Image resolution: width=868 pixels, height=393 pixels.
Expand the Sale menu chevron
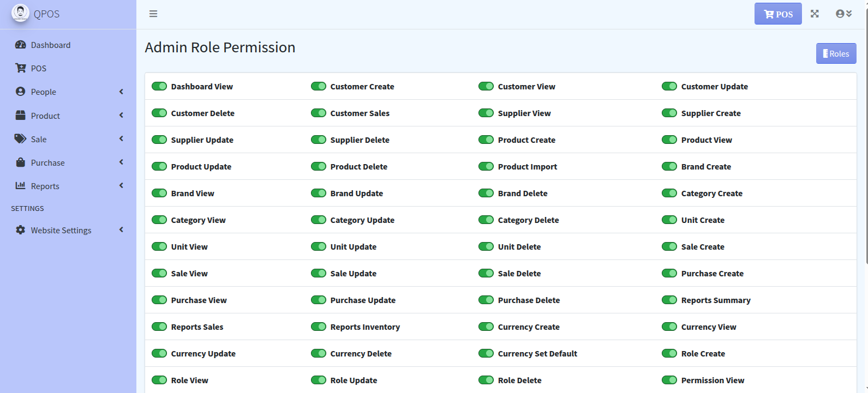(x=121, y=138)
